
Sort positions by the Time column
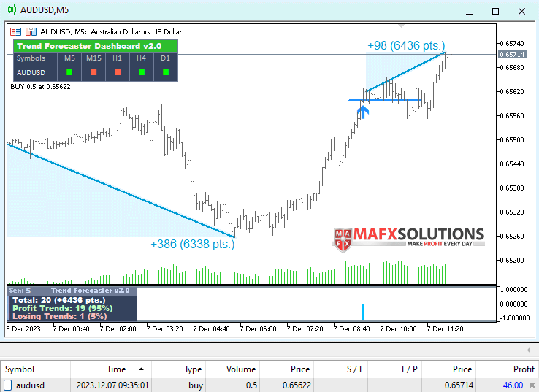(111, 369)
